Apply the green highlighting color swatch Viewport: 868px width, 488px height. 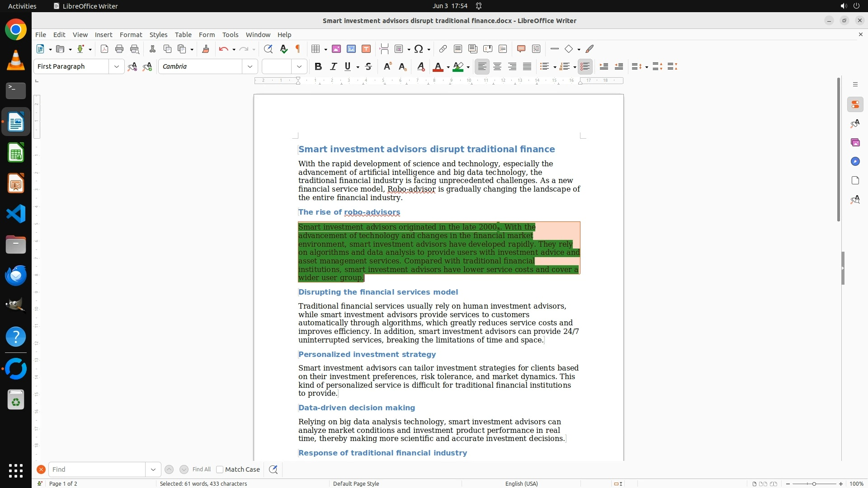click(x=458, y=67)
